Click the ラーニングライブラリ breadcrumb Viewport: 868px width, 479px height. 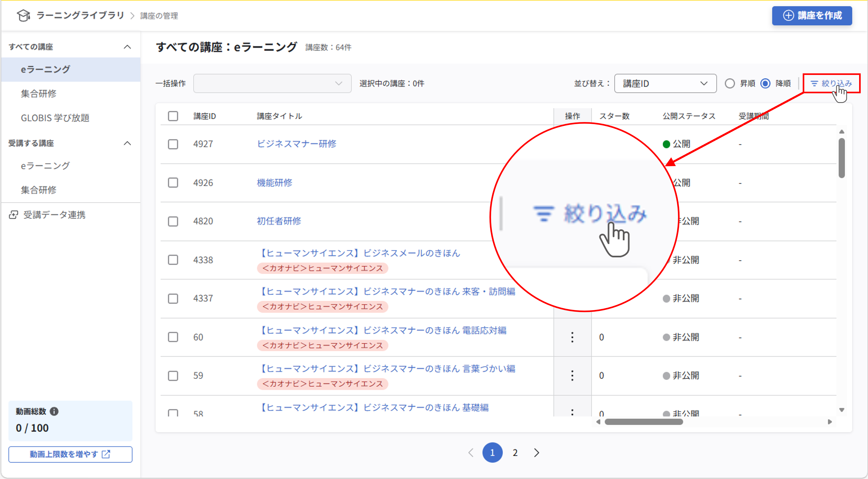tap(80, 16)
